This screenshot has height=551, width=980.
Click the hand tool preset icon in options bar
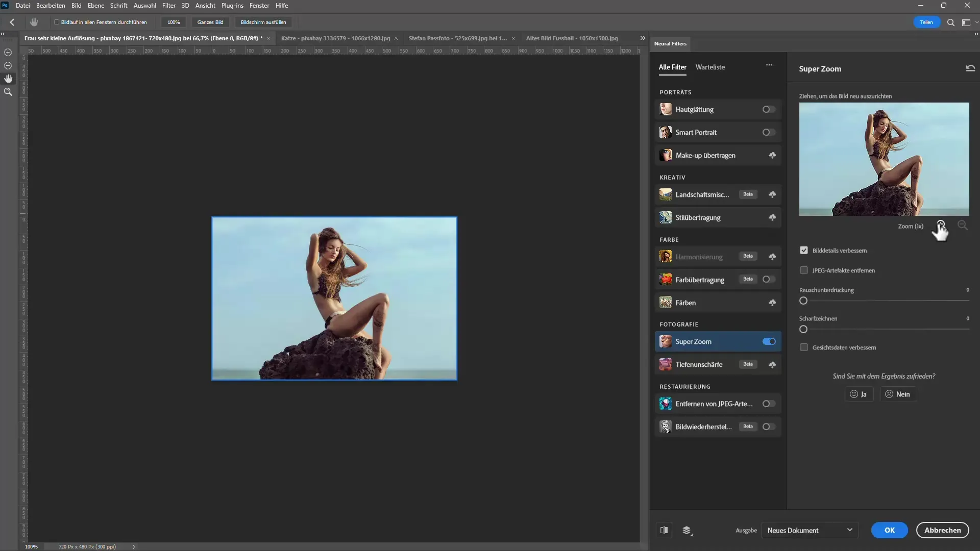34,22
